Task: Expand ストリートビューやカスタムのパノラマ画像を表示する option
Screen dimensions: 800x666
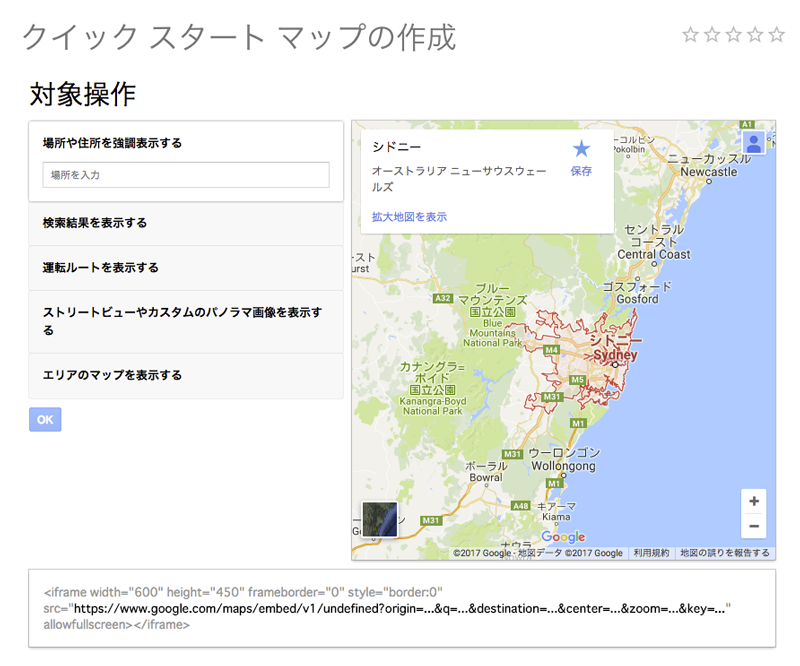Action: point(186,322)
